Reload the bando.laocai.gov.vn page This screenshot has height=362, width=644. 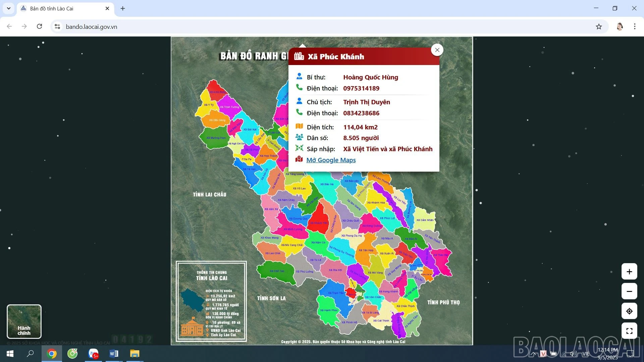click(39, 26)
